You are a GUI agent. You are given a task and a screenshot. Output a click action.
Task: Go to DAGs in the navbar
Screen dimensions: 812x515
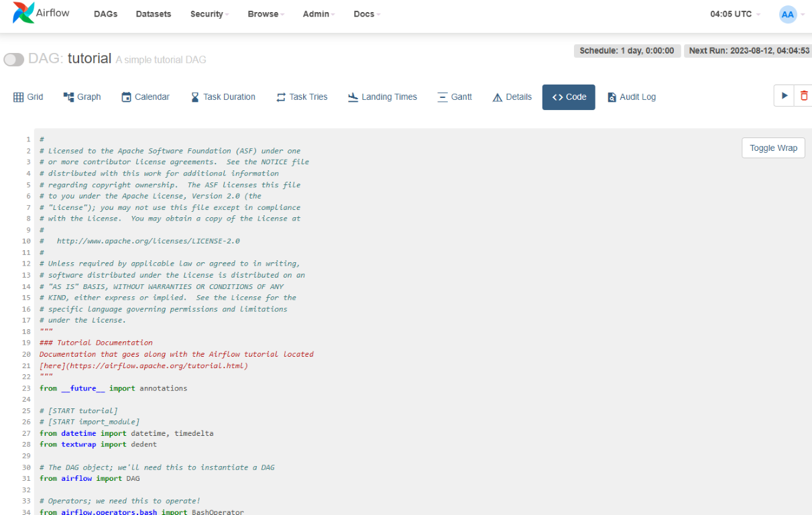click(x=105, y=14)
